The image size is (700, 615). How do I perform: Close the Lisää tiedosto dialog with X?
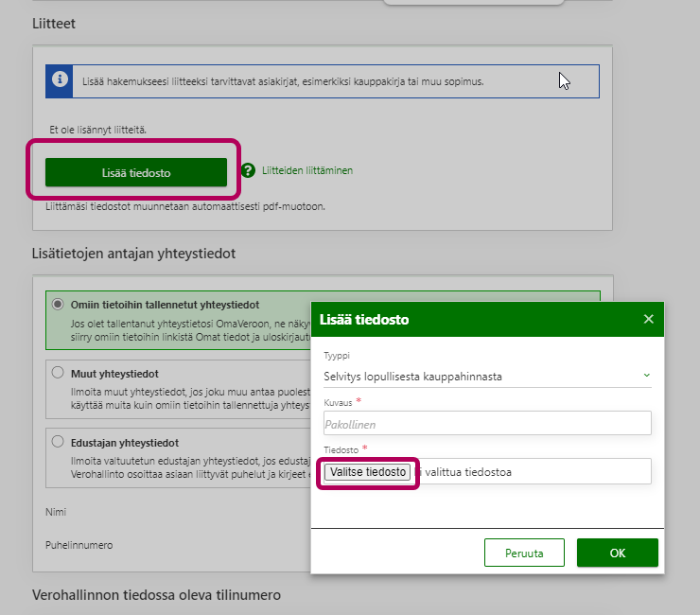[648, 320]
